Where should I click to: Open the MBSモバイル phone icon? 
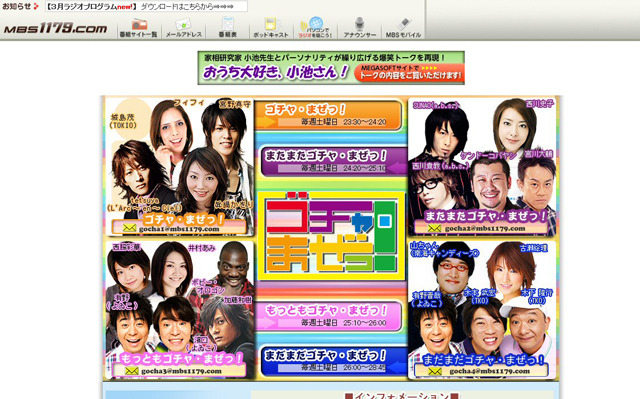pos(403,27)
